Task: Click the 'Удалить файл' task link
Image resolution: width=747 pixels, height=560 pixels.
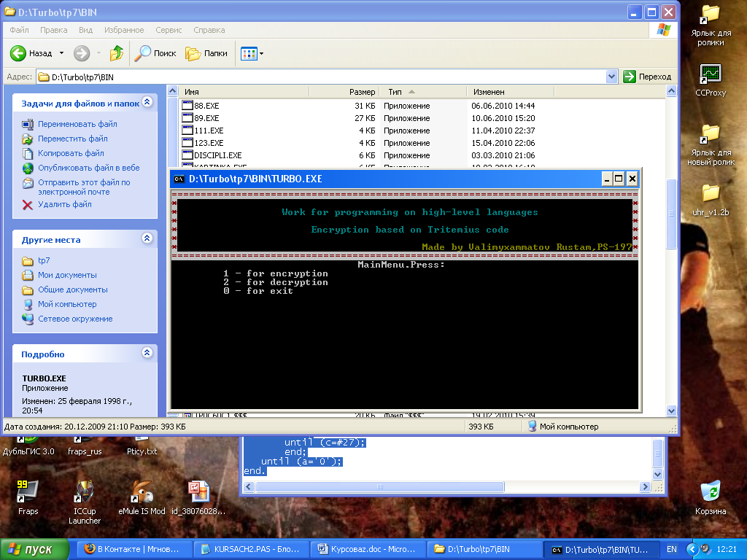Action: pos(65,205)
